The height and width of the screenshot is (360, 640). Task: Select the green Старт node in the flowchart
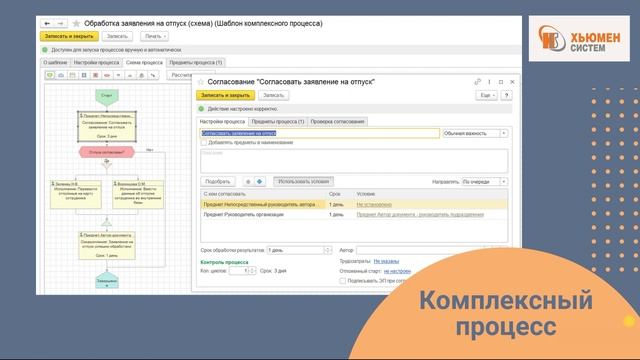point(107,97)
